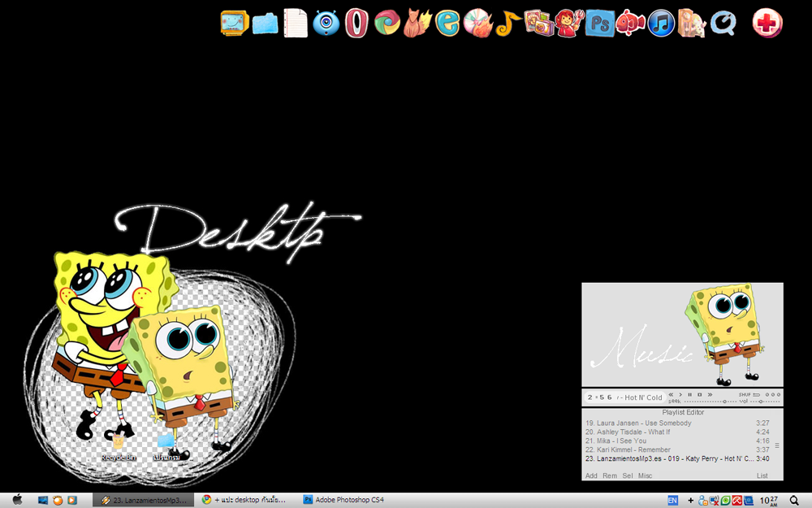Skip to previous track in music player
This screenshot has height=508, width=812.
click(x=671, y=394)
